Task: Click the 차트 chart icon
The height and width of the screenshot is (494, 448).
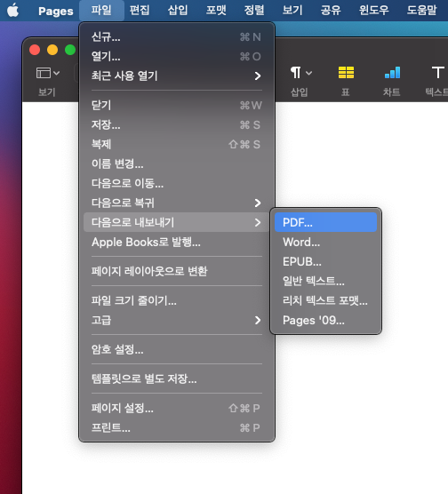Action: (392, 73)
